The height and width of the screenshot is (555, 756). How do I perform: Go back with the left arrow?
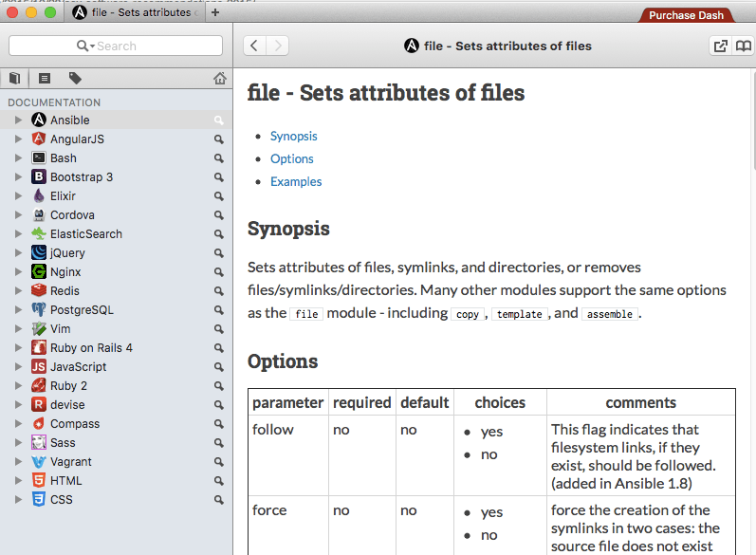tap(254, 46)
